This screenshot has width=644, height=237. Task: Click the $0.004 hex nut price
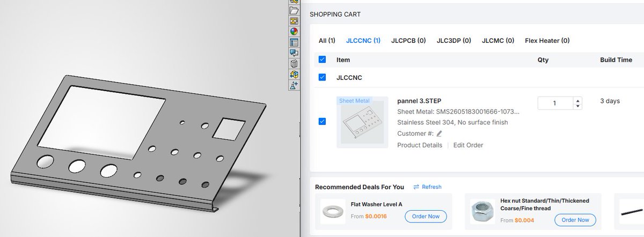(x=523, y=220)
